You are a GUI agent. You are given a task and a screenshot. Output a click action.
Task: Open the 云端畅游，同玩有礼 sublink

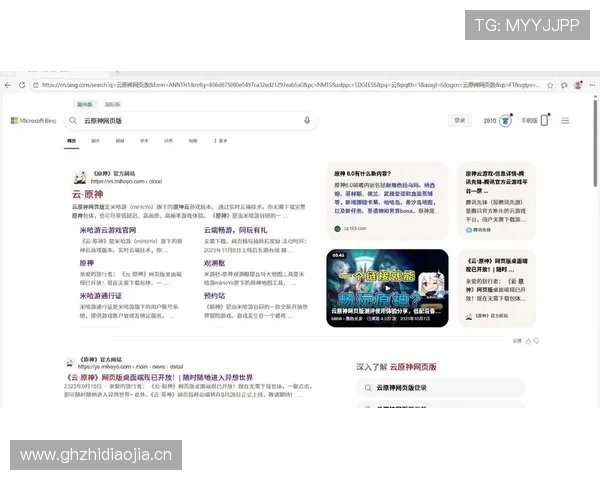235,230
